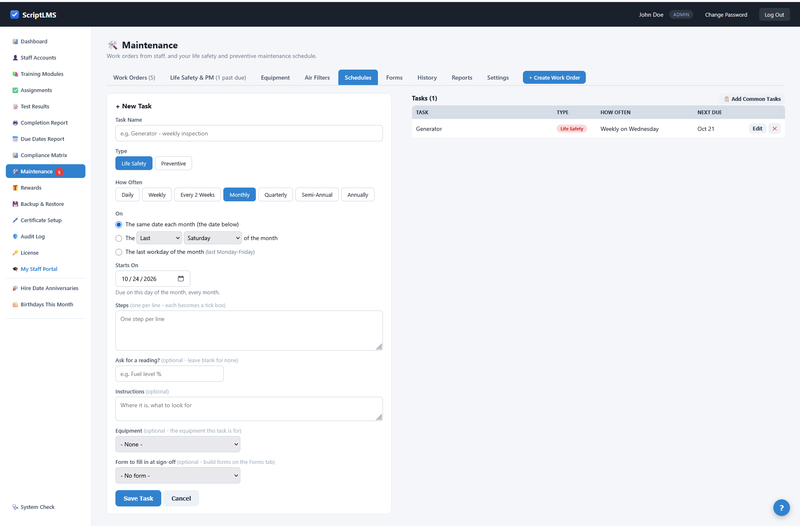Image resolution: width=800 pixels, height=526 pixels.
Task: Select 'The last workday of the month' radio
Action: pyautogui.click(x=119, y=252)
